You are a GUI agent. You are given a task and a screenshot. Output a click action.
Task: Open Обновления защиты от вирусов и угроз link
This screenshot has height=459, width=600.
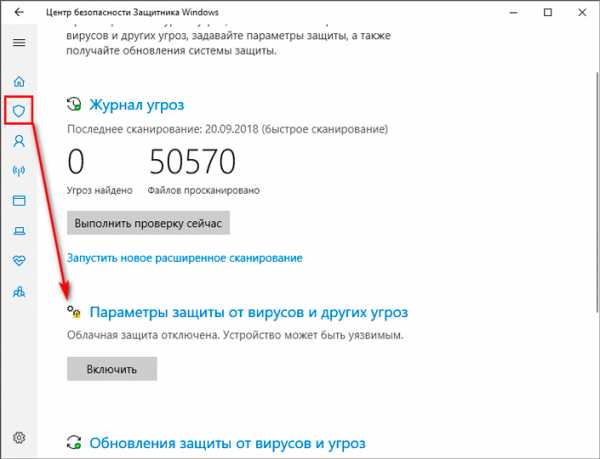tap(228, 443)
